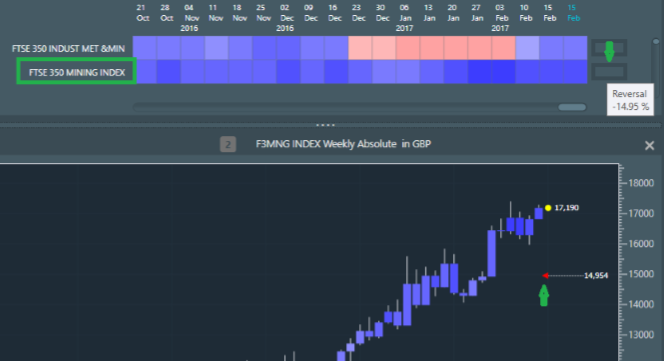Click MINING INDEX heat cell under 28 Oct
The height and width of the screenshot is (361, 664).
[x=169, y=72]
